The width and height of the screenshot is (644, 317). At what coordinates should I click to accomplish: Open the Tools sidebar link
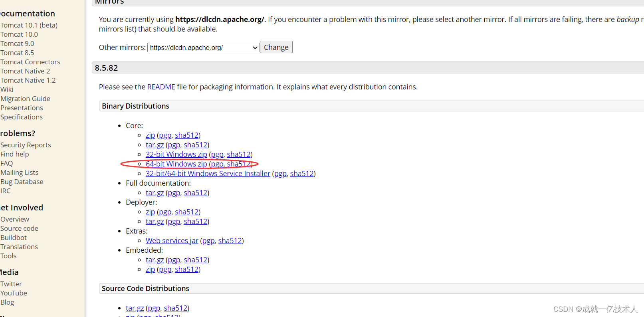click(8, 256)
